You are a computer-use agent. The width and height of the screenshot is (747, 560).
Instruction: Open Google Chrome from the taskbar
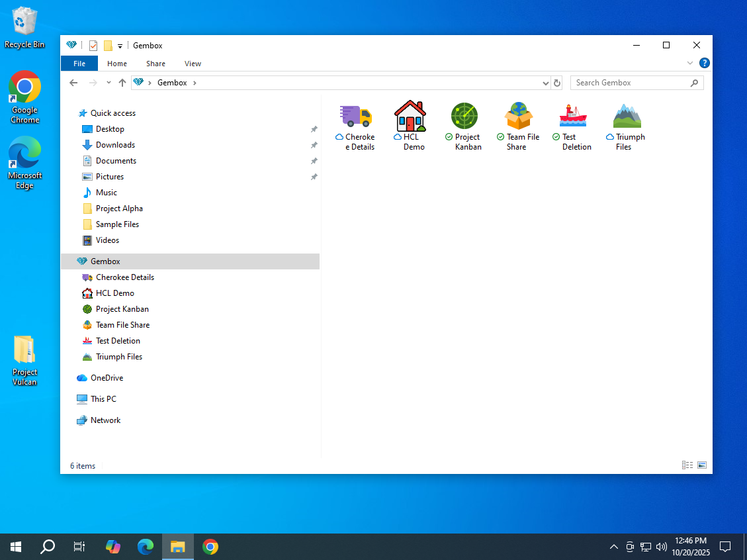coord(210,547)
